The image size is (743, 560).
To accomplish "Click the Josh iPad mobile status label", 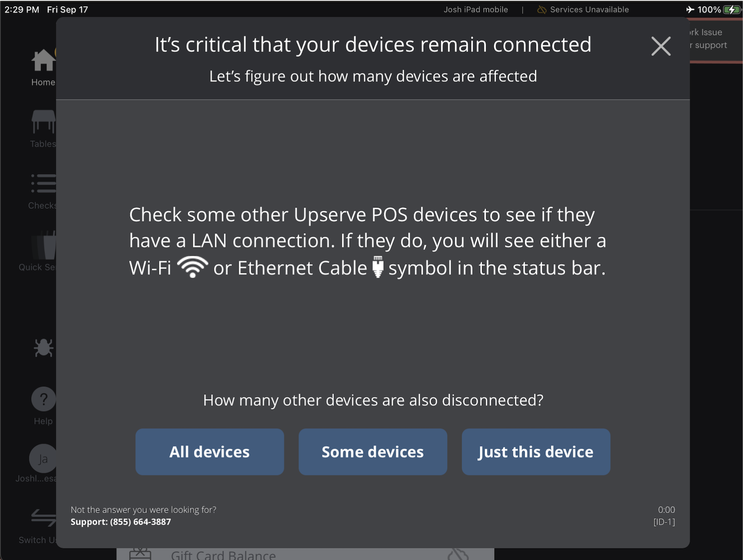I will click(475, 9).
